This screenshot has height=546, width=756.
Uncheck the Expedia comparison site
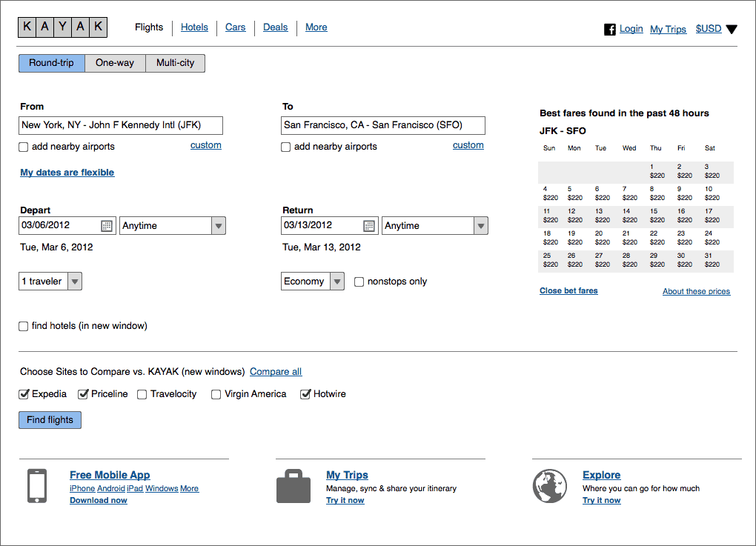point(24,394)
